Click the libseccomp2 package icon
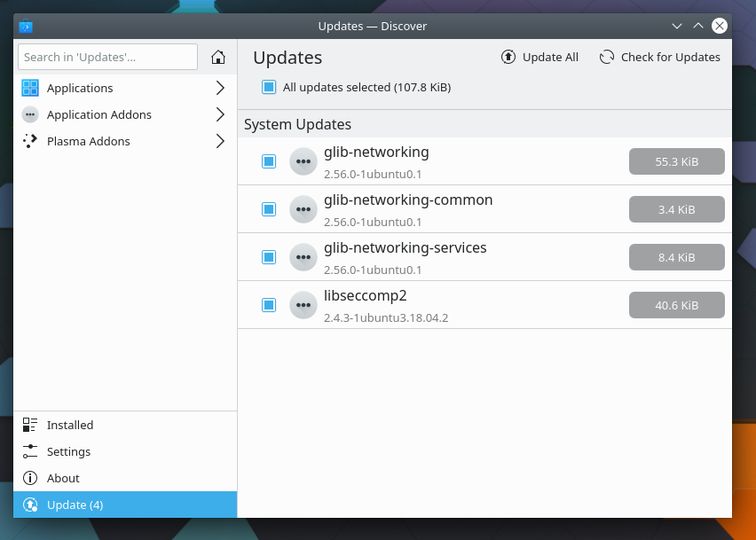 303,305
